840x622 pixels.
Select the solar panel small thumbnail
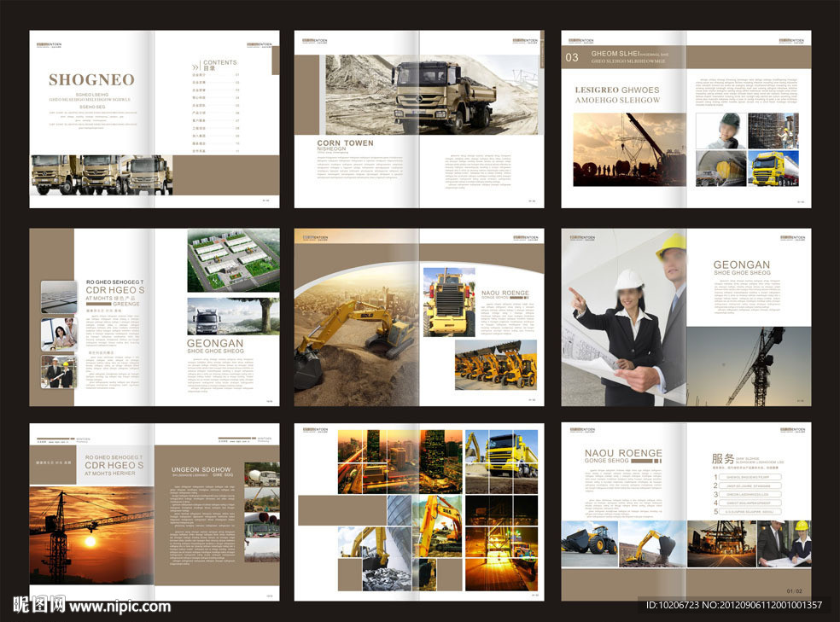pyautogui.click(x=59, y=297)
